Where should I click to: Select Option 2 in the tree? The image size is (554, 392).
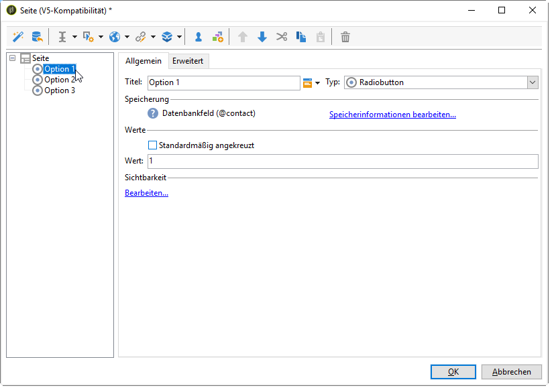click(x=59, y=80)
